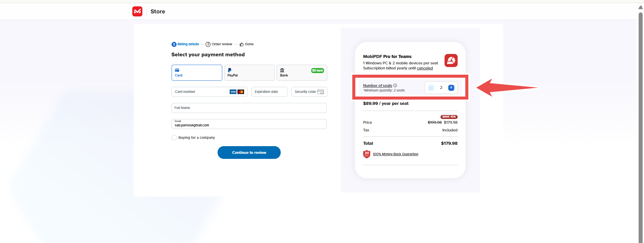The height and width of the screenshot is (243, 644).
Task: Click the Mastercard logo in card number field
Action: click(241, 92)
